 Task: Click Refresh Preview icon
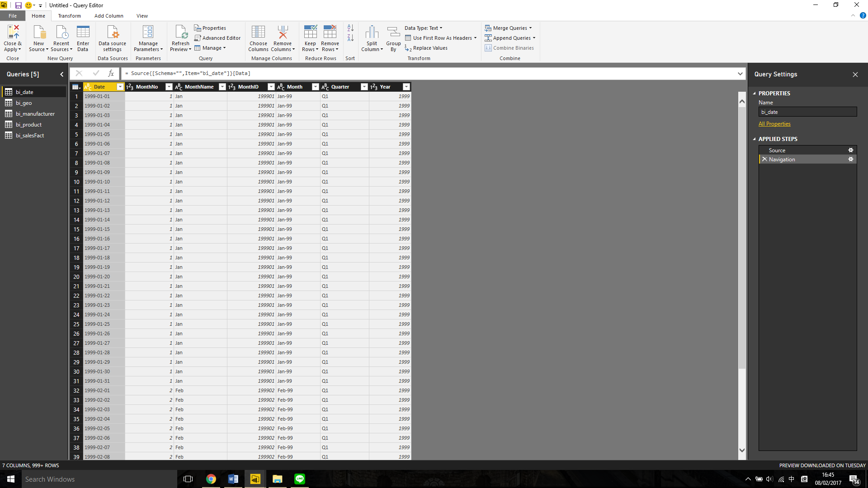point(181,32)
